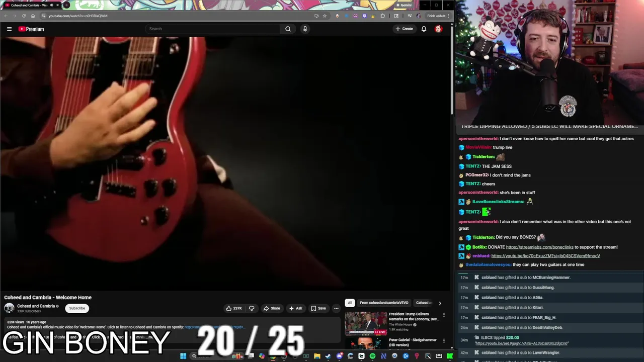Like the Welcome Home video (237K)

pos(234,308)
